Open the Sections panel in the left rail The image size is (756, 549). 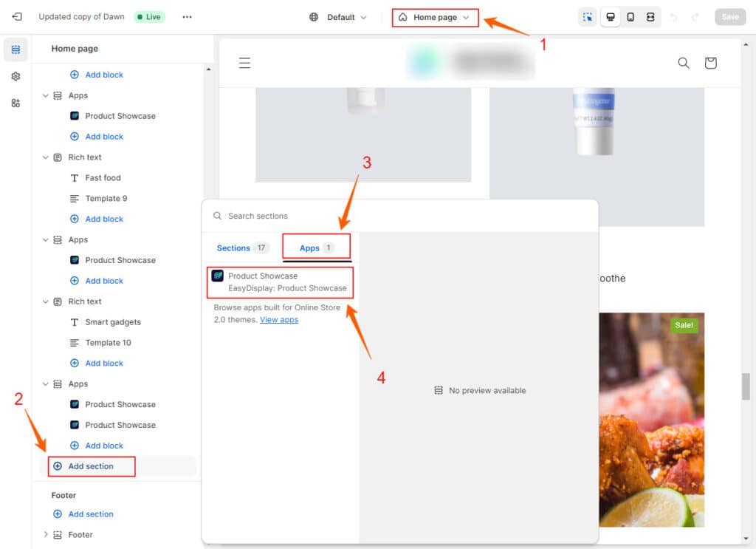(x=16, y=50)
